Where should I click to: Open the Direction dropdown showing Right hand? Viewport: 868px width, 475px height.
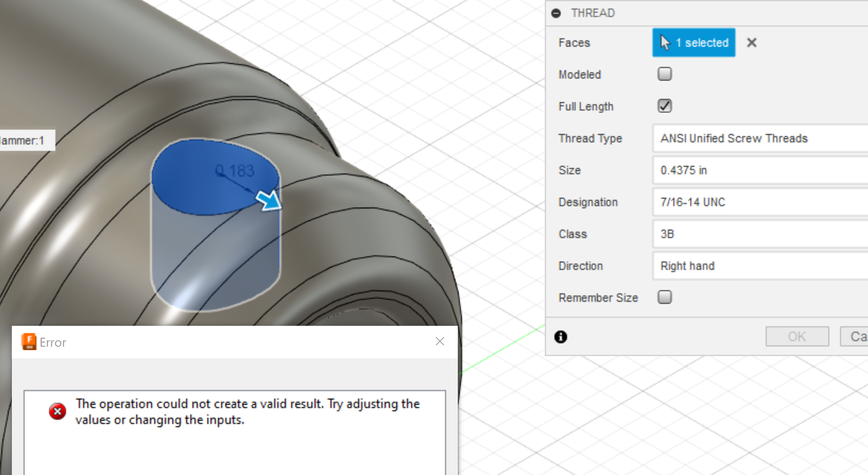[760, 266]
